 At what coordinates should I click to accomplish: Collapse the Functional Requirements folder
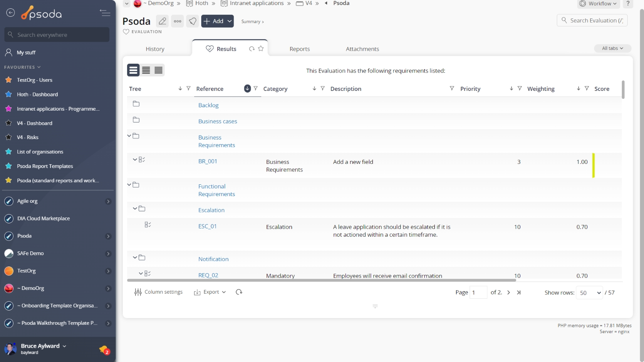tap(129, 185)
